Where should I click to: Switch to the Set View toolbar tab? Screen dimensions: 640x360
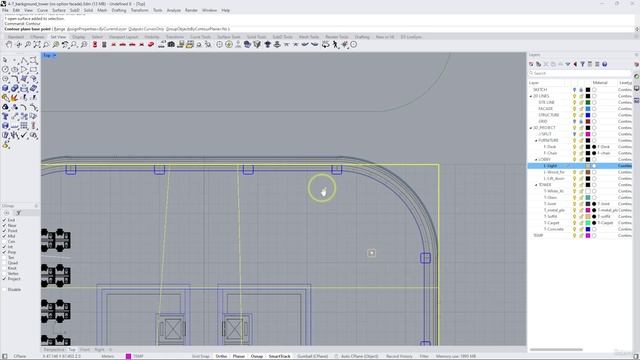pos(58,37)
